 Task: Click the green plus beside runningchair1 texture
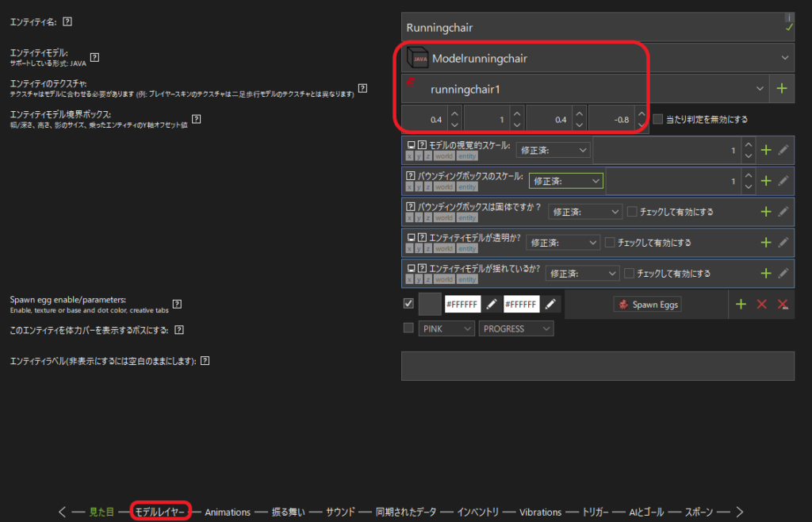[782, 88]
